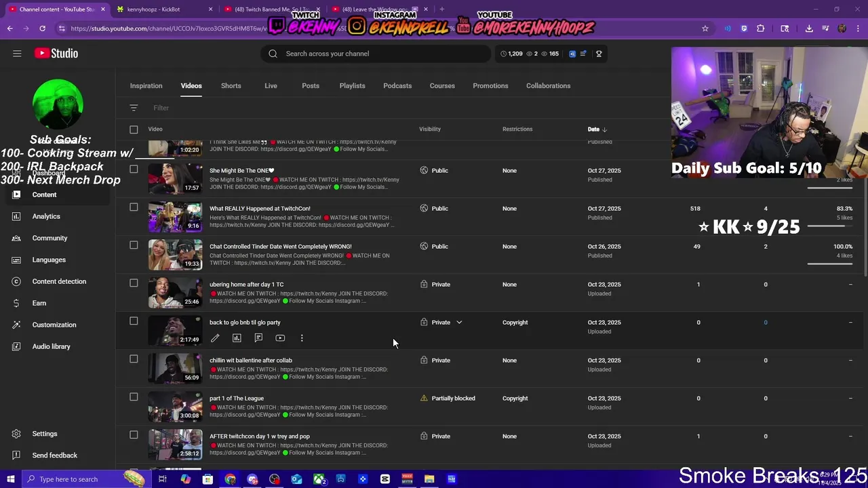
Task: Expand visibility dropdown for back to glo bnb video
Action: tap(459, 323)
